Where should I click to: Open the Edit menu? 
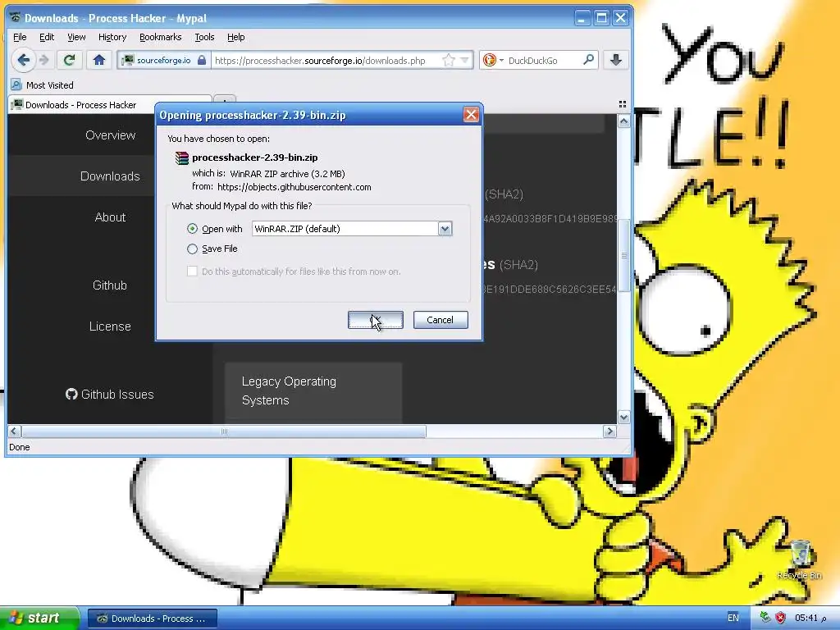[x=47, y=37]
